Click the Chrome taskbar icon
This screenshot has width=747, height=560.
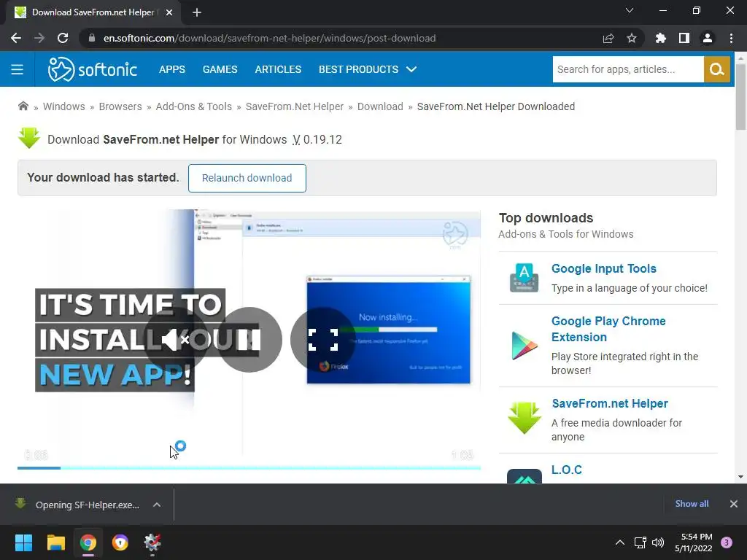coord(88,542)
